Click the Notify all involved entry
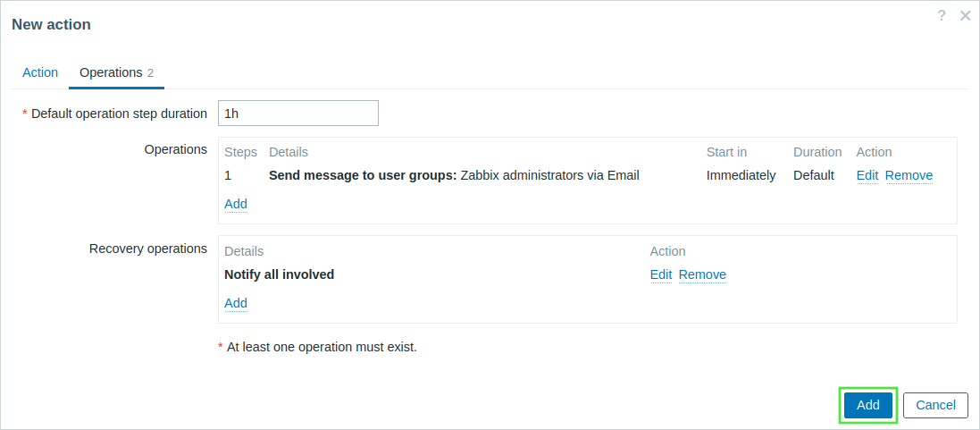This screenshot has width=980, height=430. tap(280, 274)
